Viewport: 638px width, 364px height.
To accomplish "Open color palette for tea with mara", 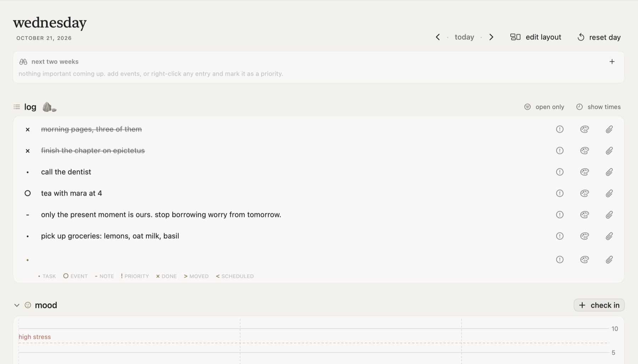I will tap(584, 193).
